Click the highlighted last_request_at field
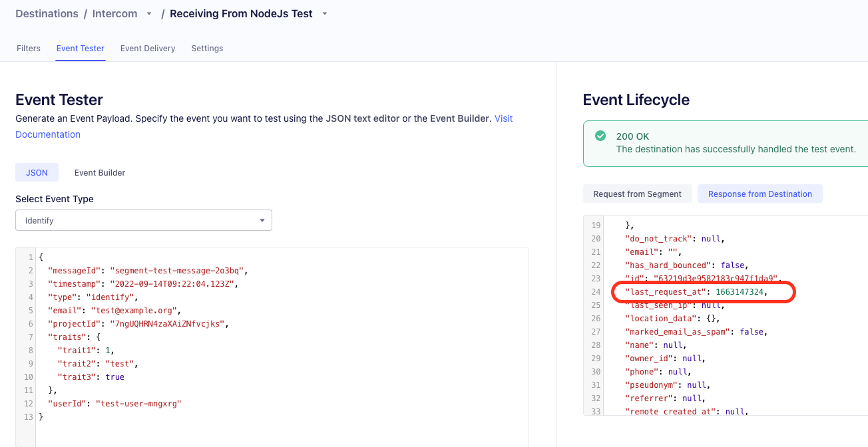The width and height of the screenshot is (868, 447). pos(702,291)
